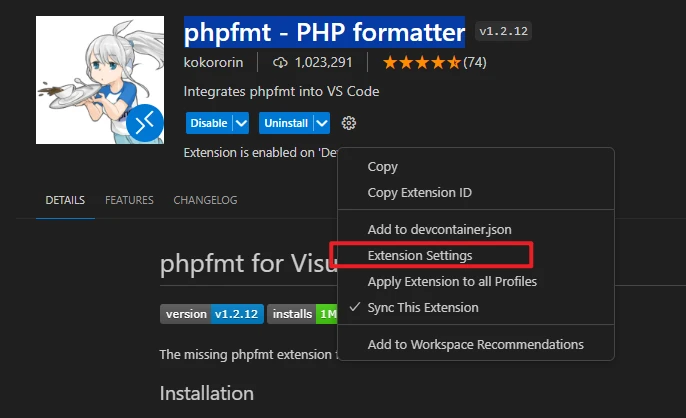Image resolution: width=686 pixels, height=418 pixels.
Task: Choose Copy from the context menu
Action: [382, 167]
